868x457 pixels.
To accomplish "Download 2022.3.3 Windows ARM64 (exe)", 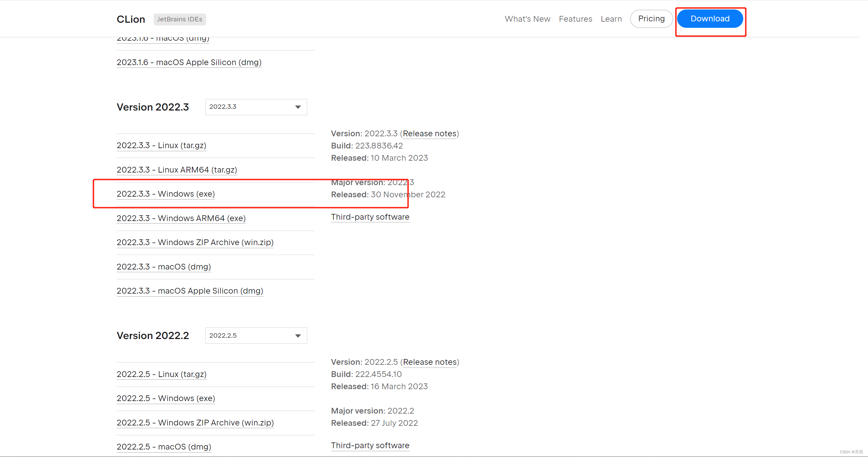I will [181, 218].
